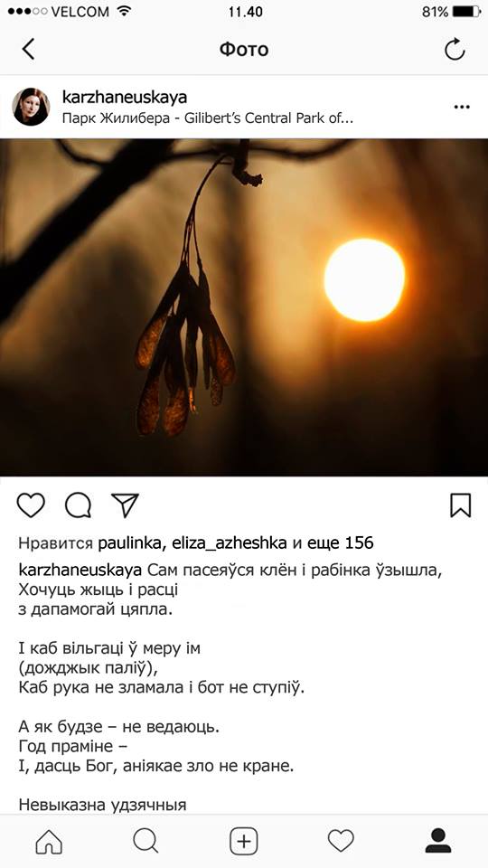
Task: Share post with paper plane icon
Action: [x=125, y=505]
